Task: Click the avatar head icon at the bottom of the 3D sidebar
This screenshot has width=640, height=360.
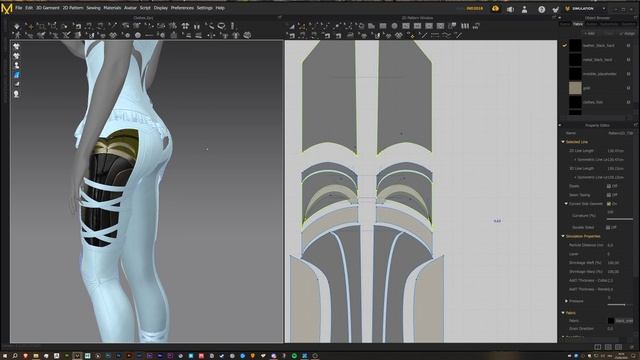Action: click(x=16, y=94)
